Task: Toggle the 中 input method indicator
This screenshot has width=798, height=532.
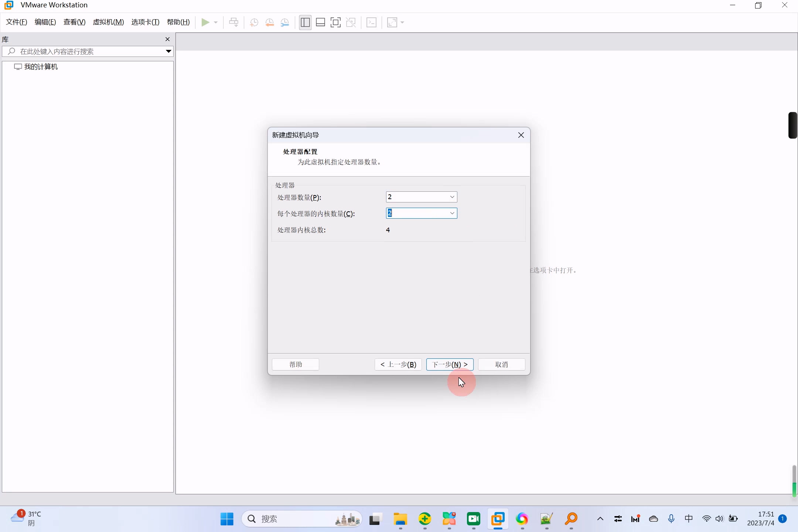Action: pos(689,519)
